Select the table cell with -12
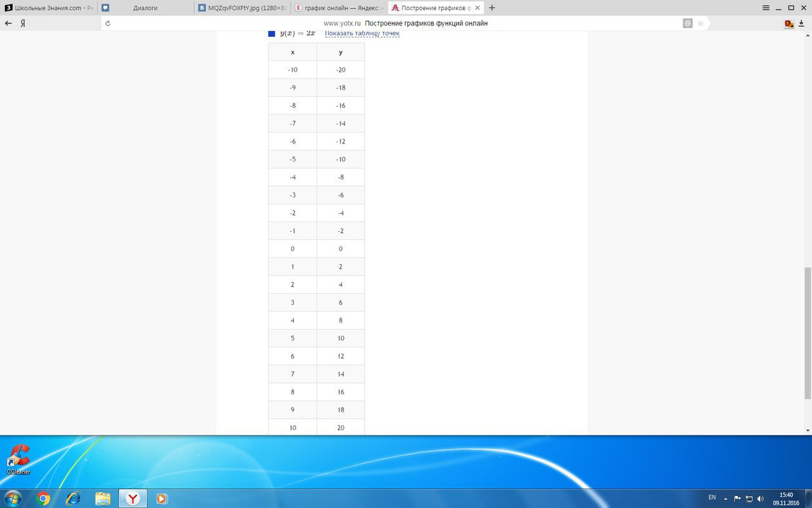The height and width of the screenshot is (508, 812). click(x=341, y=142)
